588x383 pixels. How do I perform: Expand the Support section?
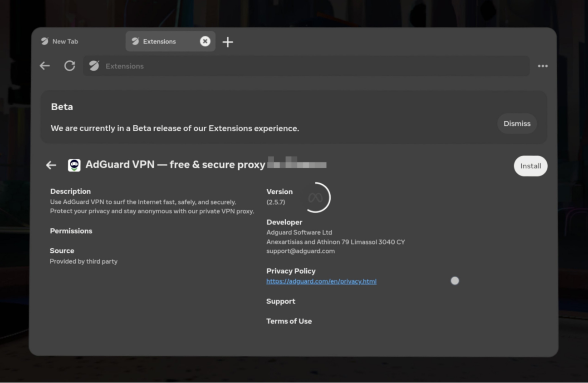click(x=280, y=301)
